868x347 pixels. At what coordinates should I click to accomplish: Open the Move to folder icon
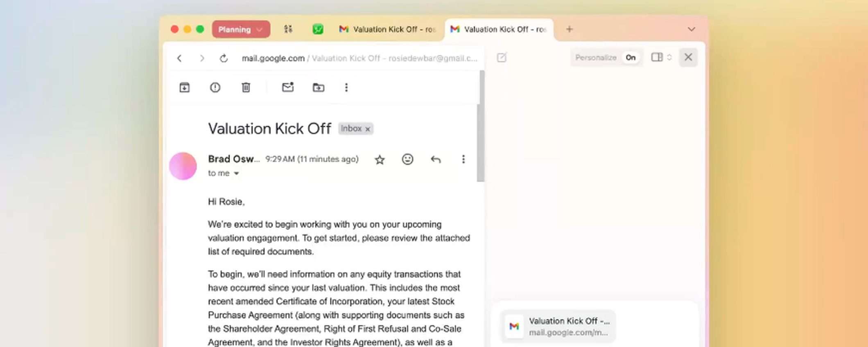319,87
